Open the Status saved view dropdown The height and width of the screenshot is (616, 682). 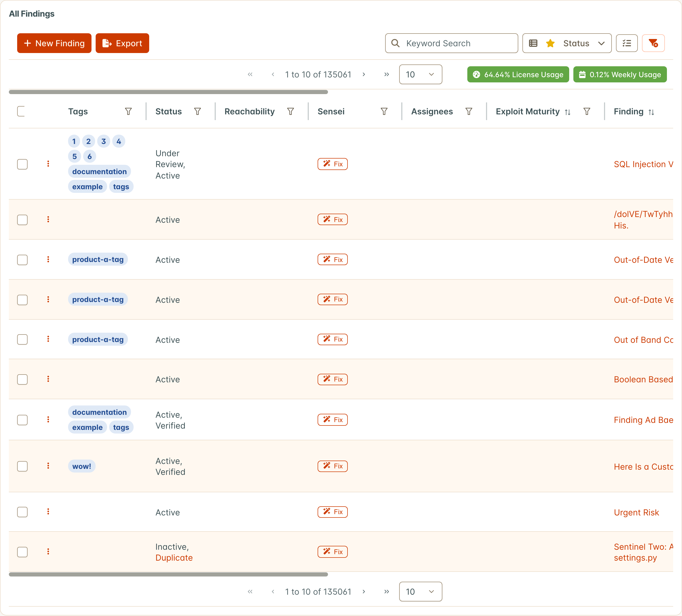[x=567, y=43]
